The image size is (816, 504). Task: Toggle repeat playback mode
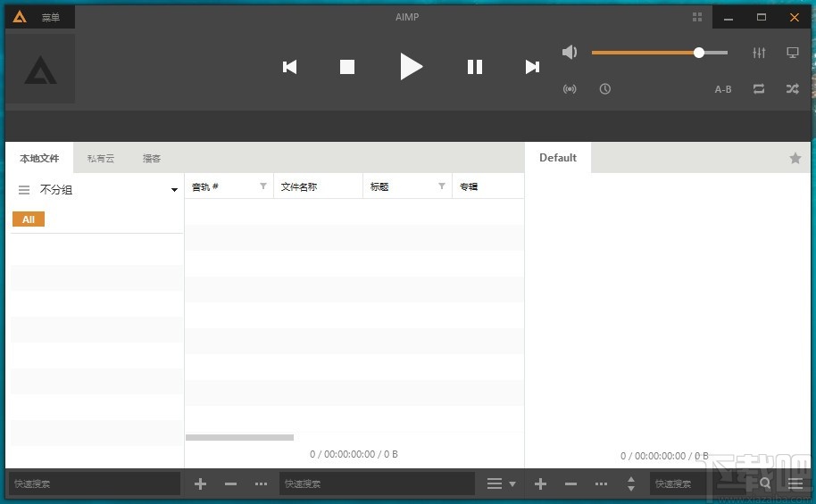click(759, 89)
